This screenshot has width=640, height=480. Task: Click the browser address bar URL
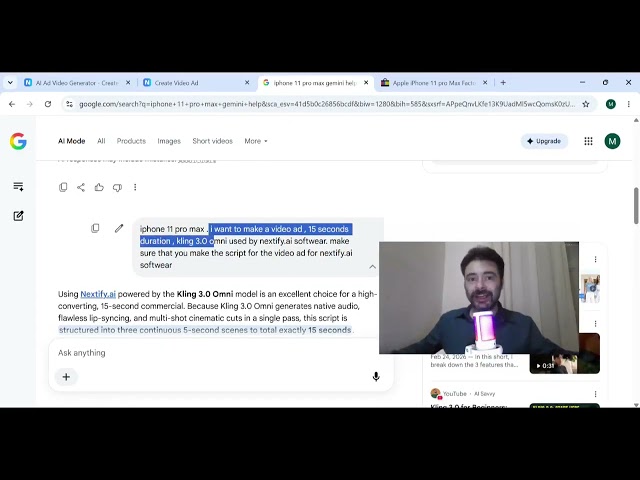tap(327, 104)
